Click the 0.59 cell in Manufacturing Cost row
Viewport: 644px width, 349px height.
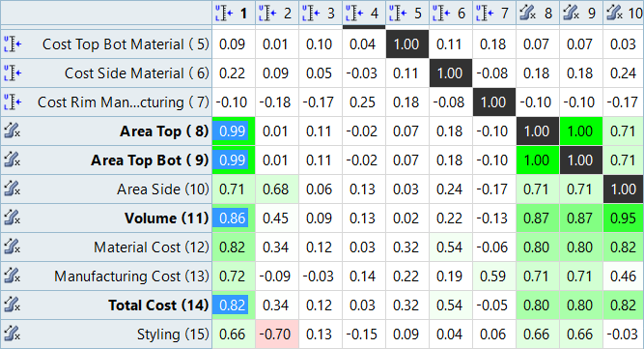492,276
